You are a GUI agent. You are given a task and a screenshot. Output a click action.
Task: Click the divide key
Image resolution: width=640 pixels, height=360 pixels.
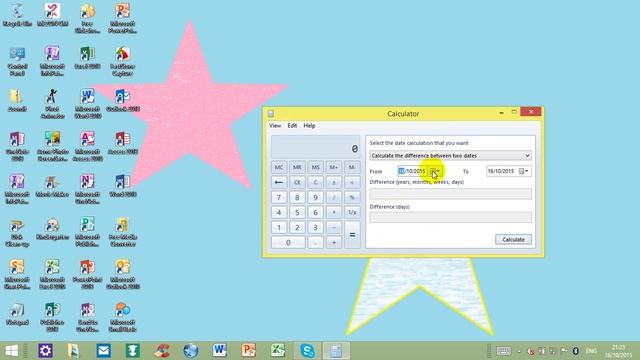[334, 198]
